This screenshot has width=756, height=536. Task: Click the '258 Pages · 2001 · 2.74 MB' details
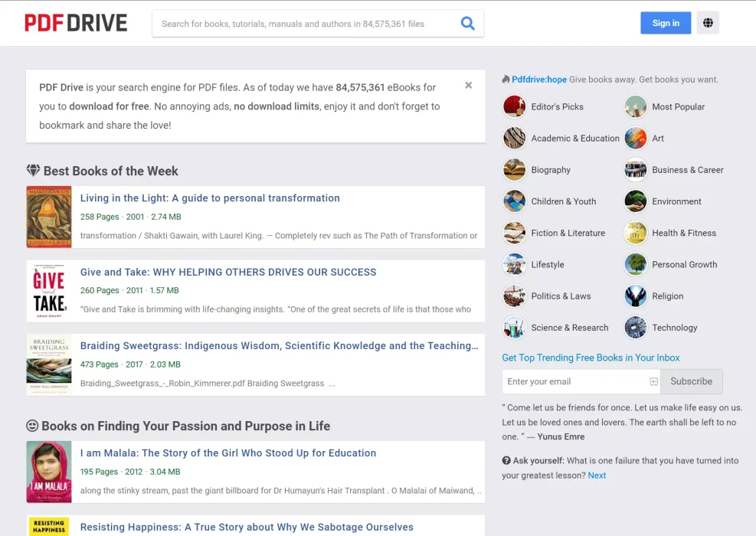pos(131,217)
